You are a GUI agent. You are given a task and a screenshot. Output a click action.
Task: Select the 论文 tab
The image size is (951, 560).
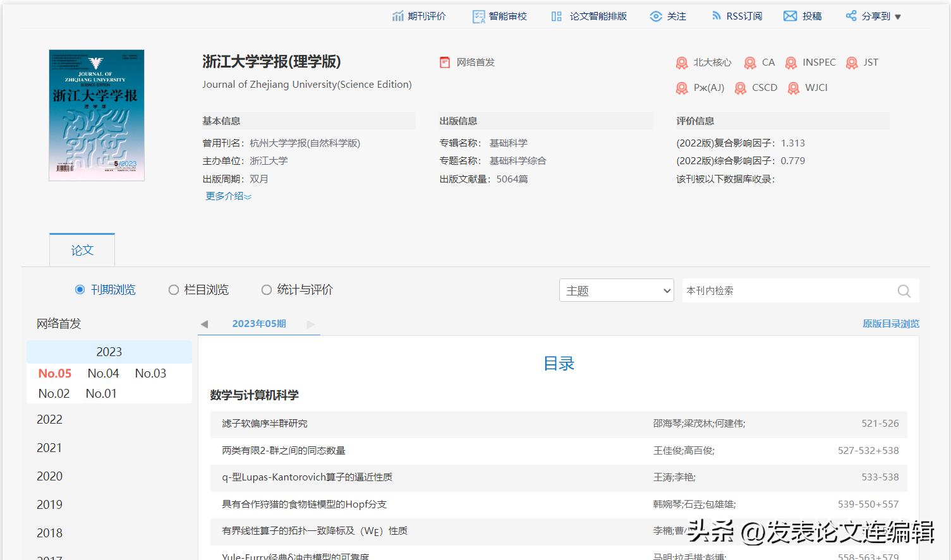pyautogui.click(x=82, y=250)
